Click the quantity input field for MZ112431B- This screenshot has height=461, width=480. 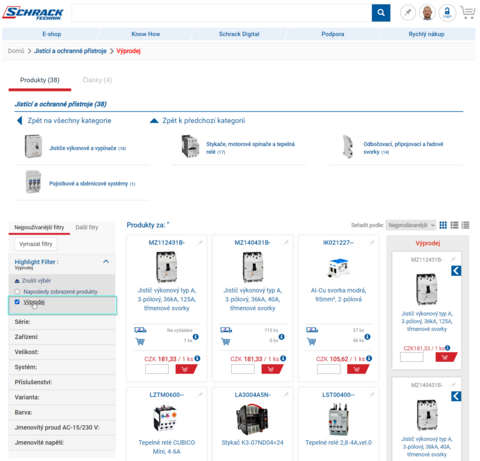[157, 369]
